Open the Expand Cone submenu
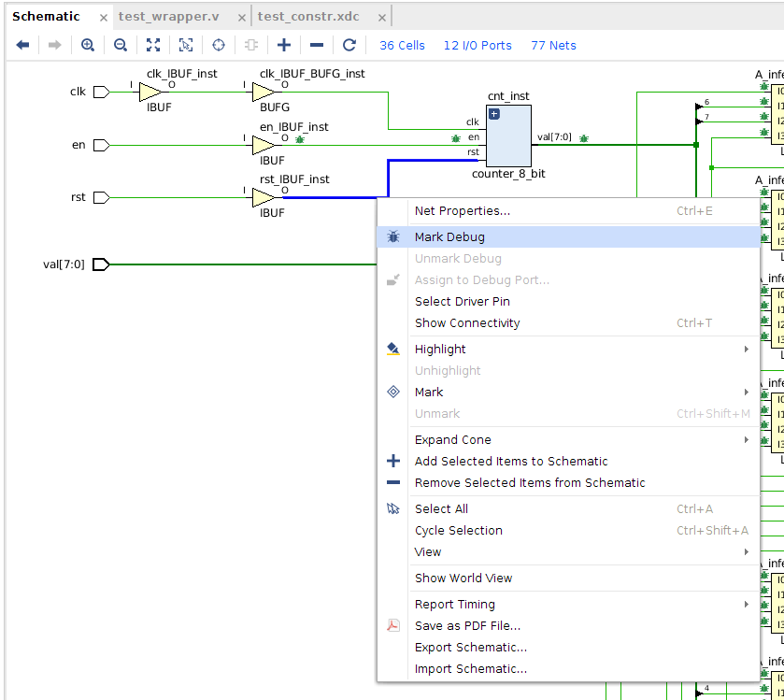This screenshot has width=784, height=700. pos(452,439)
